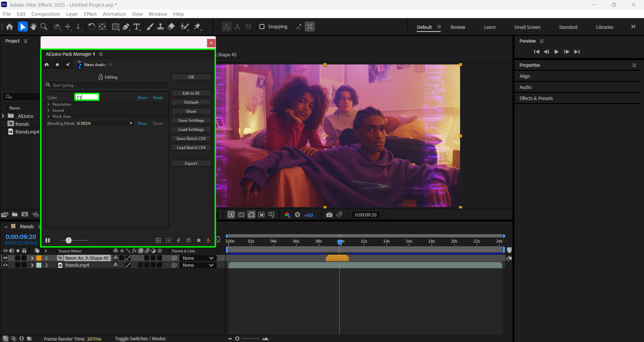Open the Blending Mode SCREEN dropdown
Image resolution: width=644 pixels, height=342 pixels.
tap(104, 124)
